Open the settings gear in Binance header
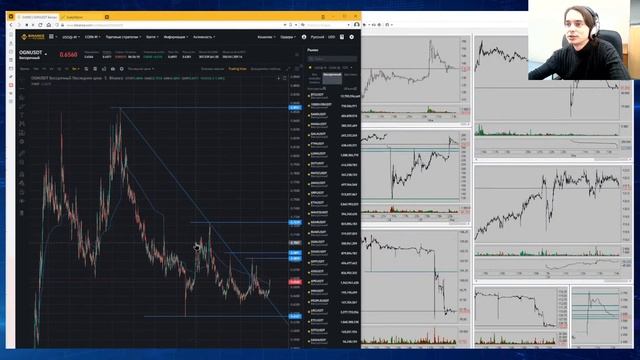The width and height of the screenshot is (640, 360). click(351, 37)
